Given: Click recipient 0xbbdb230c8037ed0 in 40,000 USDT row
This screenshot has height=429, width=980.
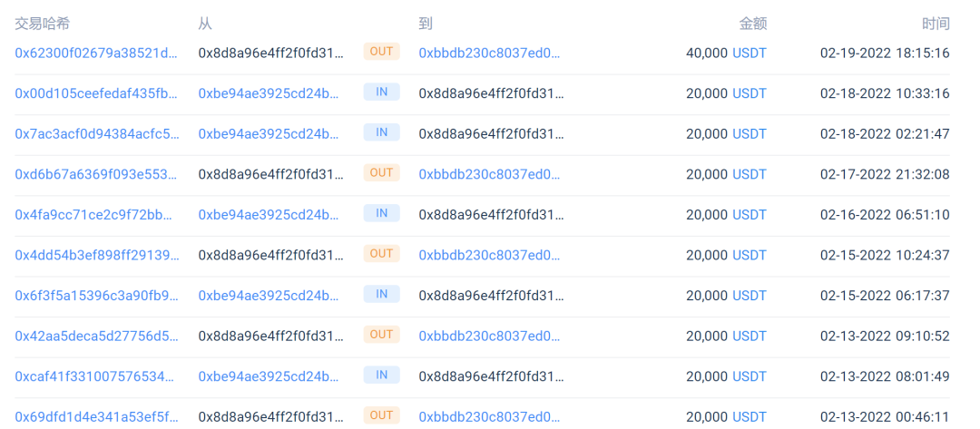Looking at the screenshot, I should coord(489,53).
